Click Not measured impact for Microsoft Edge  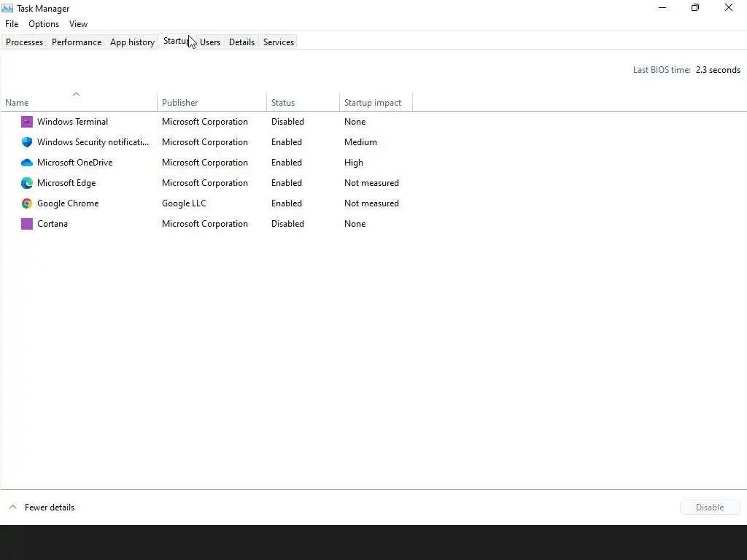(371, 183)
